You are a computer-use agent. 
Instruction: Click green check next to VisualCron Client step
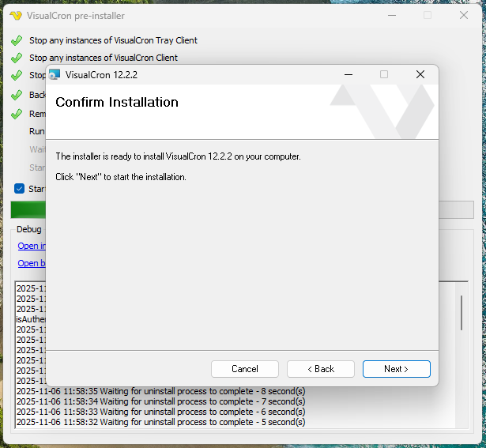[x=17, y=58]
